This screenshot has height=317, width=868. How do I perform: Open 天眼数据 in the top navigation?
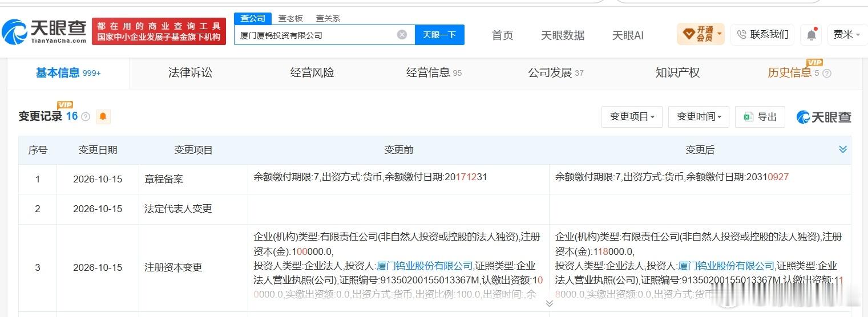point(563,35)
